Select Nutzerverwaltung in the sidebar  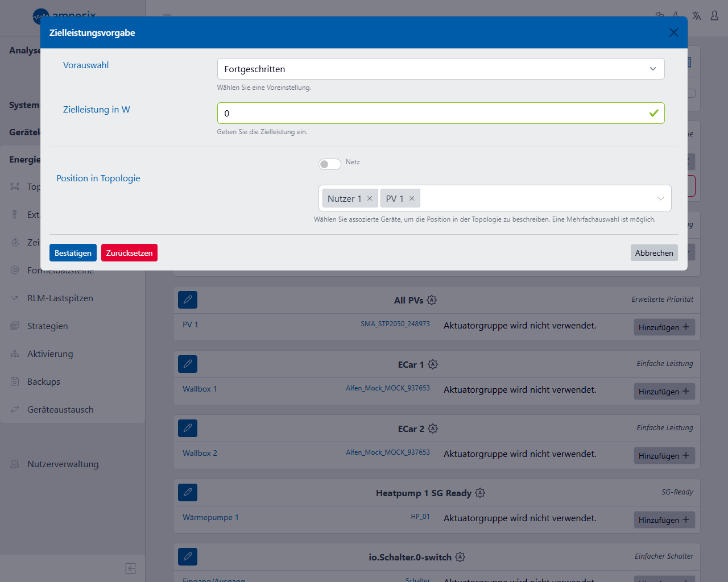(63, 464)
